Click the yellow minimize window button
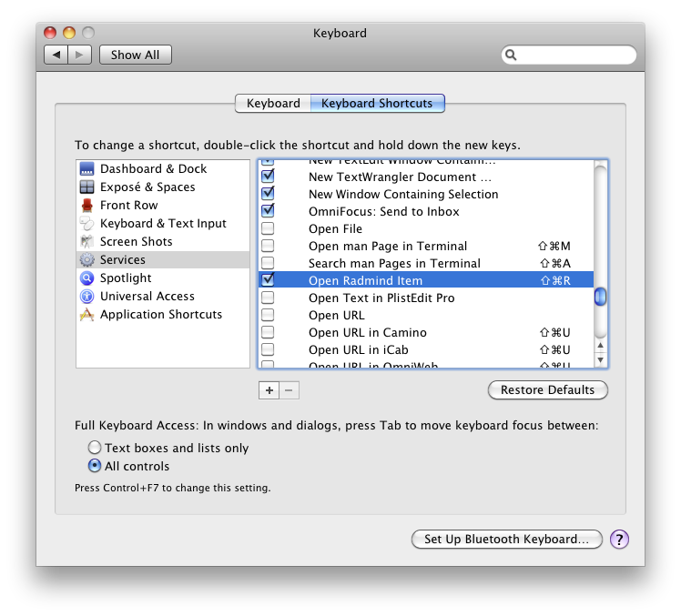Image resolution: width=681 pixels, height=616 pixels. 69,33
